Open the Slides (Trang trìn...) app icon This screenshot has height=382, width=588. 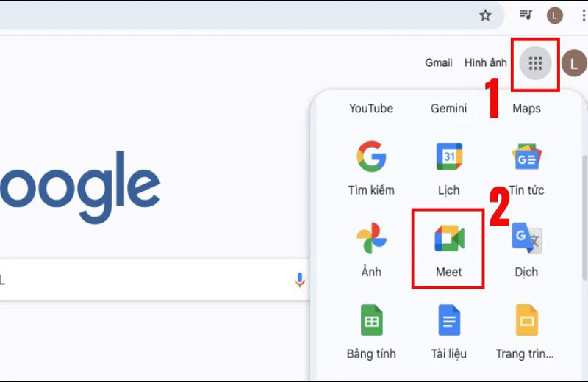click(526, 320)
